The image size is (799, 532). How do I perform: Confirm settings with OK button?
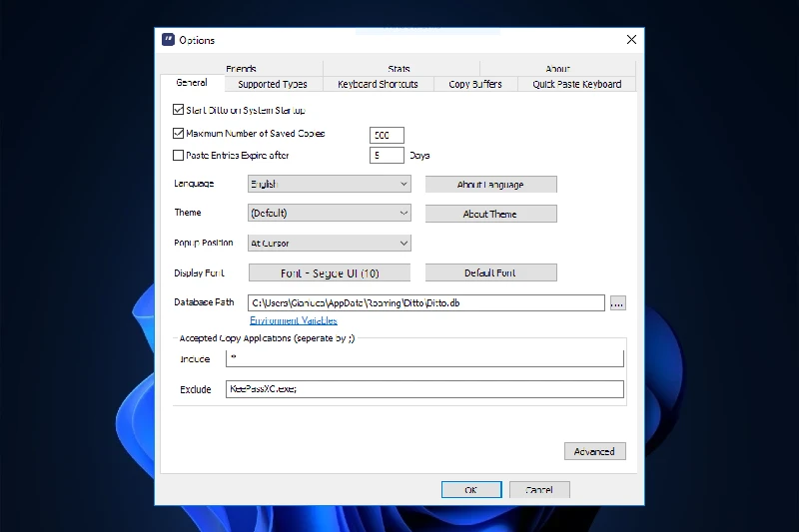coord(471,490)
